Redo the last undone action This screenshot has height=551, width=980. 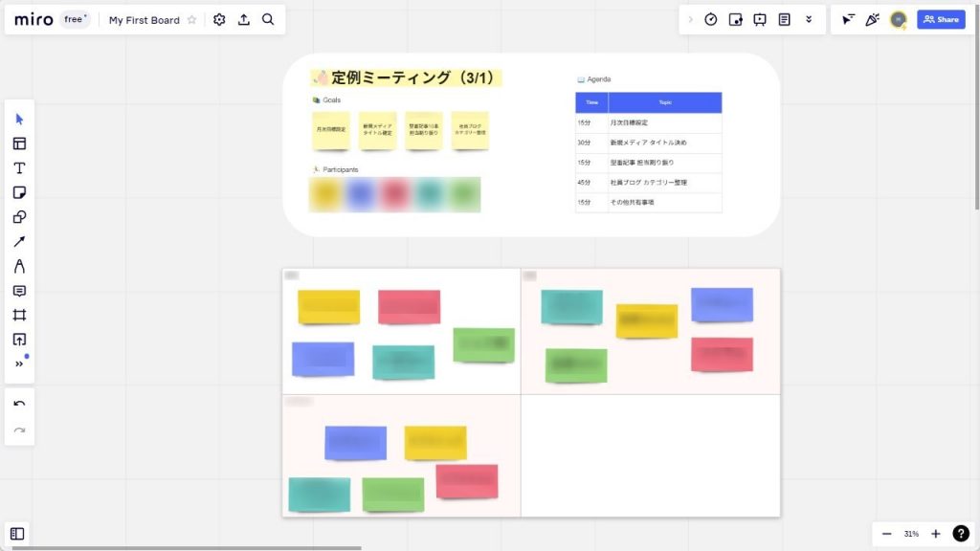19,430
